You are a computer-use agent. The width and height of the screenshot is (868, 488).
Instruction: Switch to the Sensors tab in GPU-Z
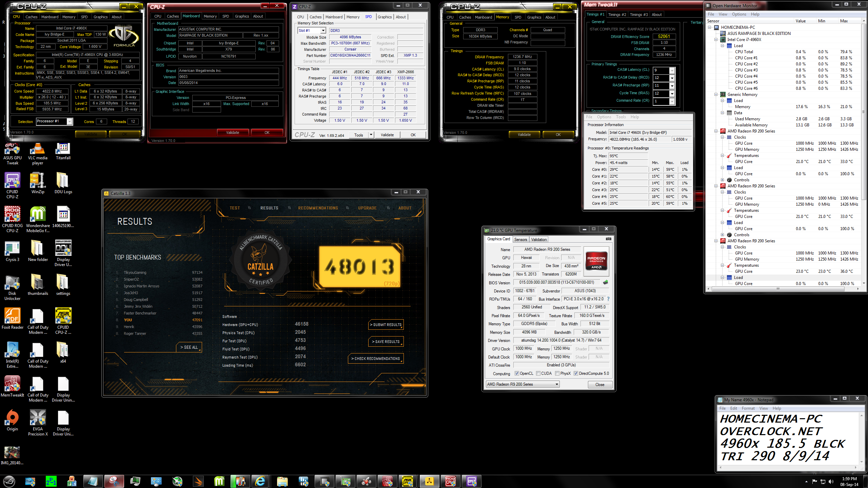tap(520, 240)
